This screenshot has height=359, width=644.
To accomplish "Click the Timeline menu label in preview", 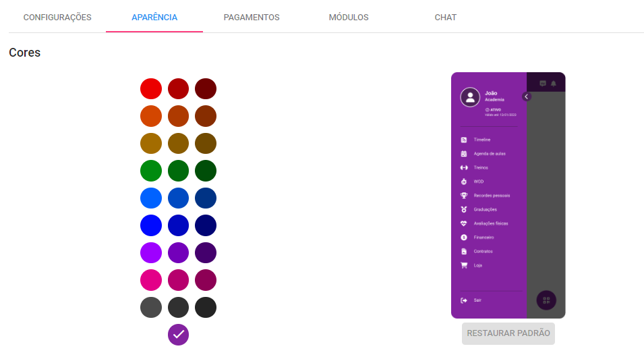I will (482, 140).
